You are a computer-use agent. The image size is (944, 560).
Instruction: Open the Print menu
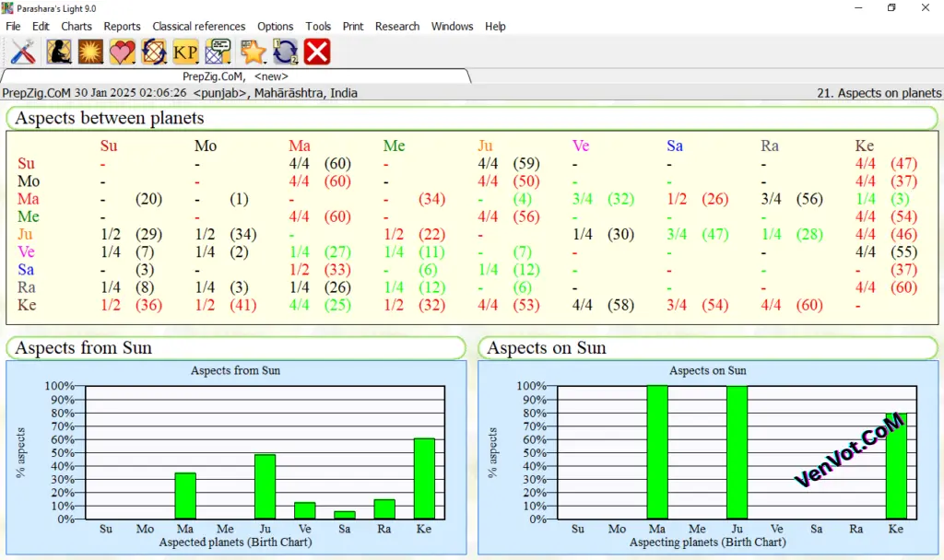click(353, 27)
